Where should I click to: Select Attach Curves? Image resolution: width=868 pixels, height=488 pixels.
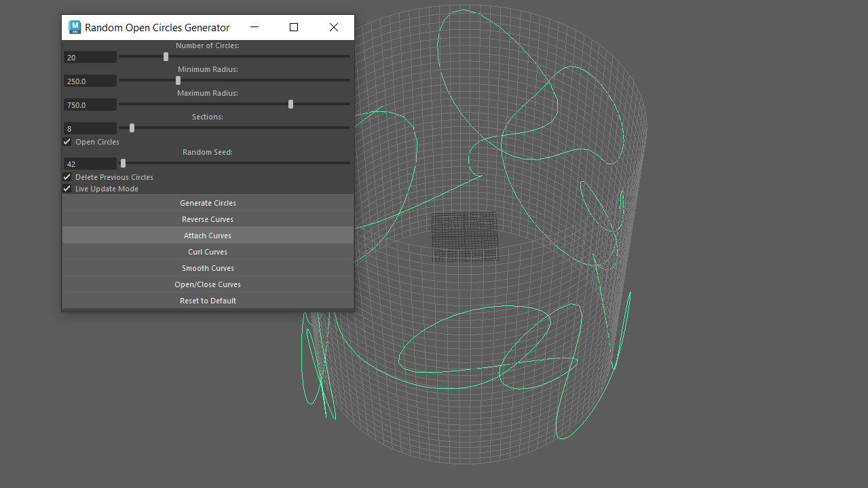(207, 235)
